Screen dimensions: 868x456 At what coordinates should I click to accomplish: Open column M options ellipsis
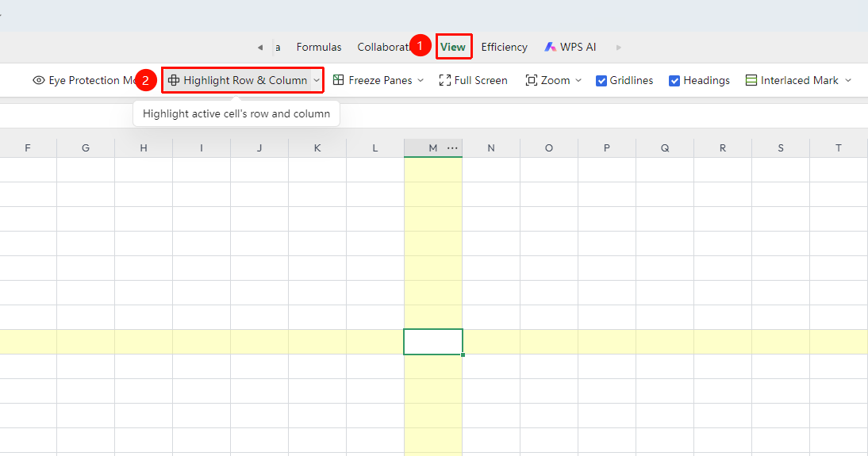click(452, 148)
